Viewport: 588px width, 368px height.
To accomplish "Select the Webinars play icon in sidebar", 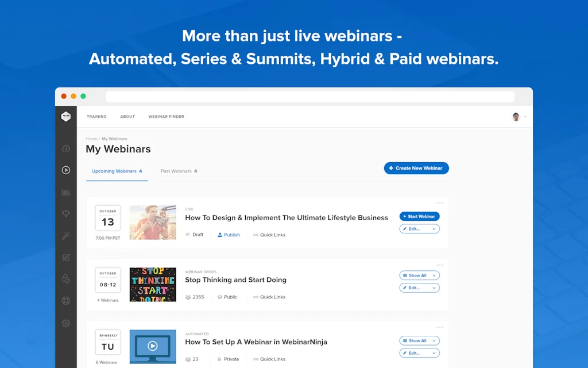I will [66, 170].
